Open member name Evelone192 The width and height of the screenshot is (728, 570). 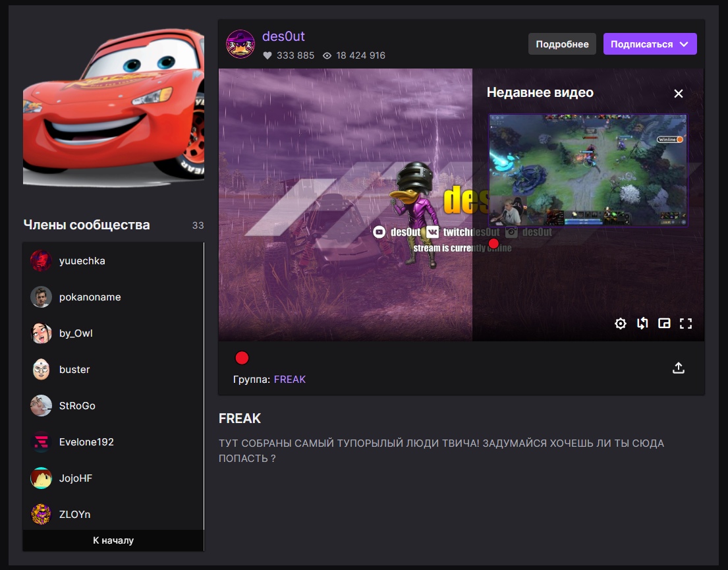pyautogui.click(x=86, y=442)
